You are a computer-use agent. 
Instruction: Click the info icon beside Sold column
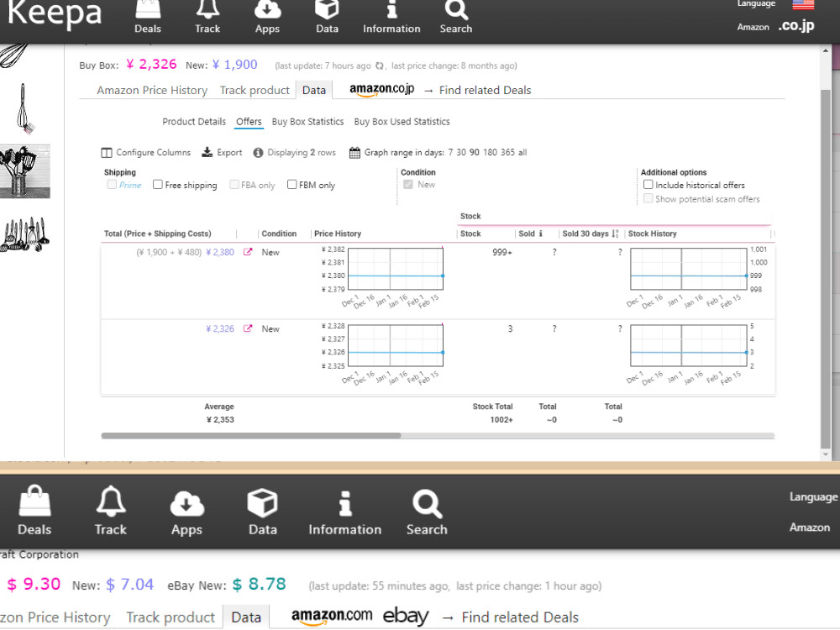pos(540,234)
